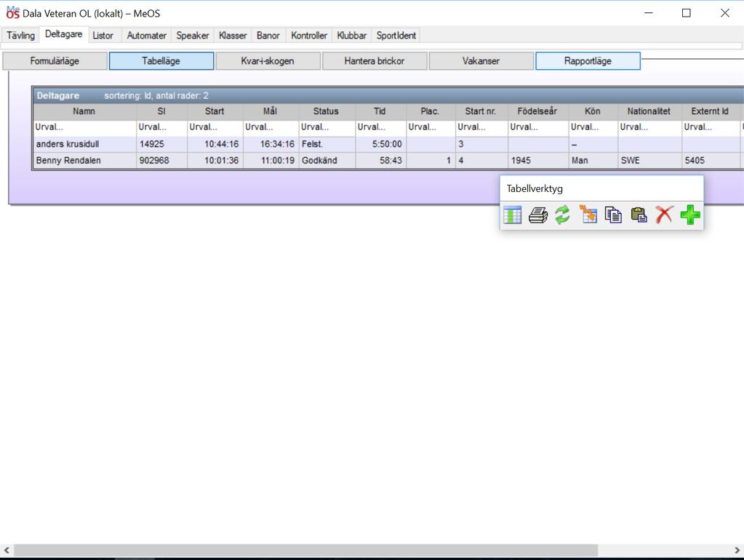Open the Banor tab
The width and height of the screenshot is (744, 560).
[x=268, y=36]
